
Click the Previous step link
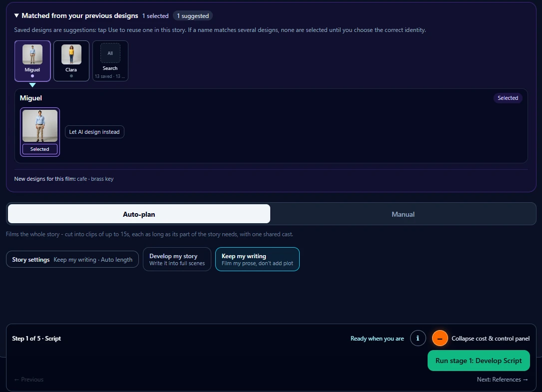28,379
